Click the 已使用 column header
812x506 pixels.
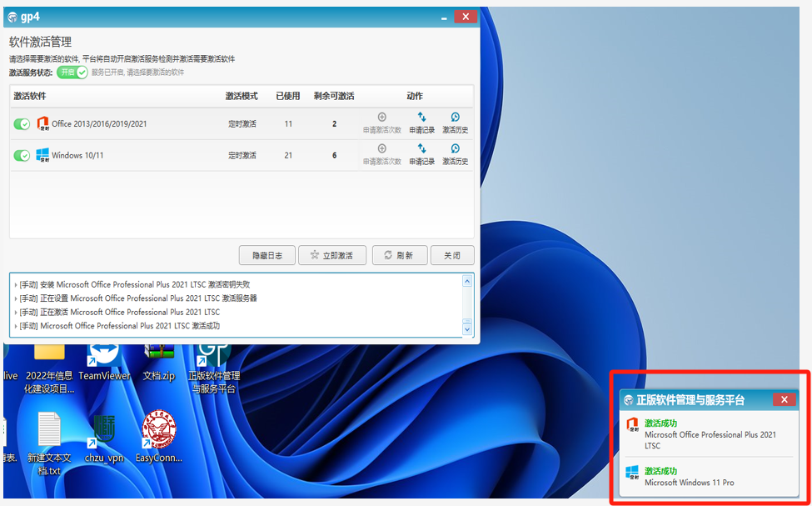coord(288,96)
